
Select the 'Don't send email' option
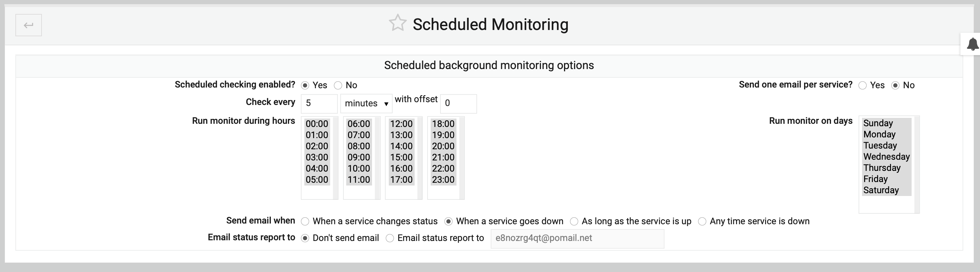pos(305,238)
